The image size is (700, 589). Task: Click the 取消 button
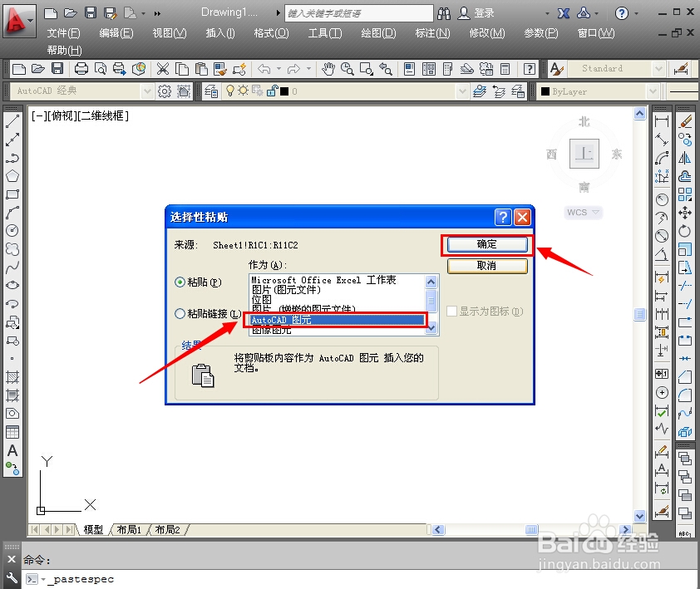487,266
